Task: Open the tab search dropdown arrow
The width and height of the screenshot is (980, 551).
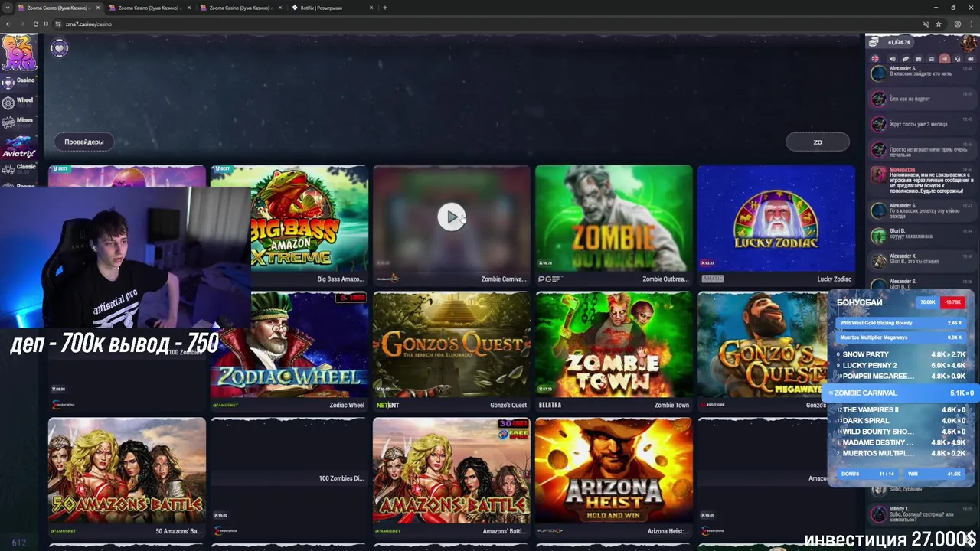Action: coord(8,8)
